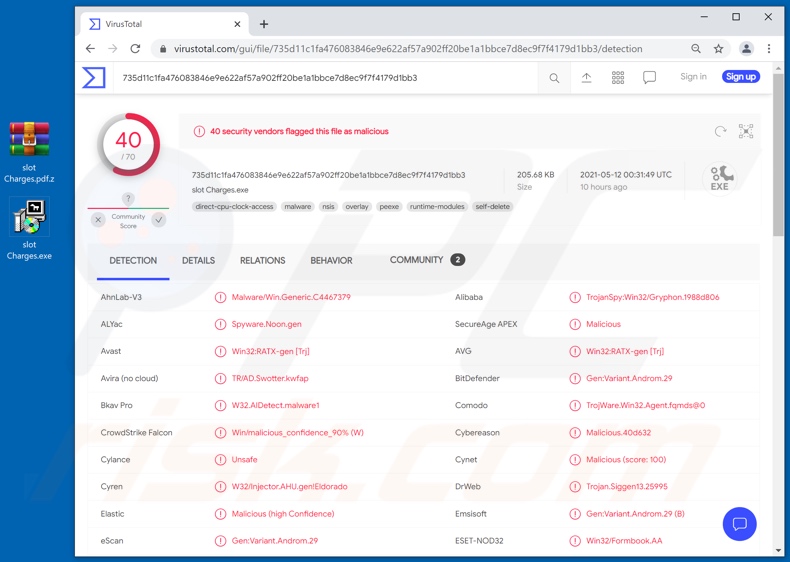Open the apps grid icon
The height and width of the screenshot is (562, 790).
click(618, 78)
